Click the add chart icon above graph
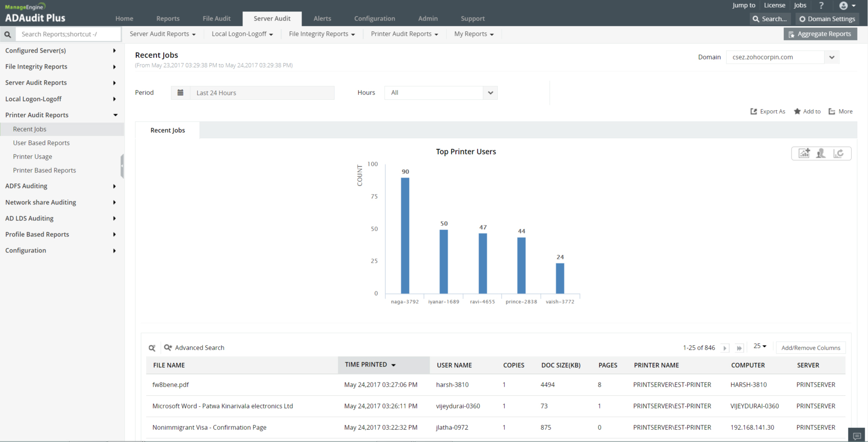Screen dimensions: 868x442 pyautogui.click(x=804, y=153)
